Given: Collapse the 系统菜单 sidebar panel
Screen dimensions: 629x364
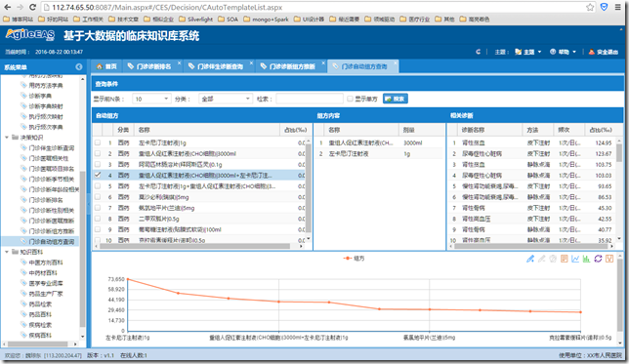Looking at the screenshot, I should tap(79, 67).
